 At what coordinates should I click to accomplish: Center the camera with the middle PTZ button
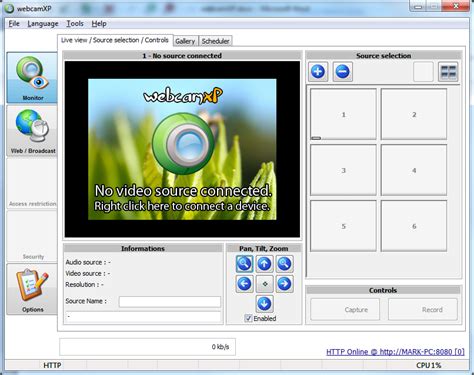click(264, 284)
